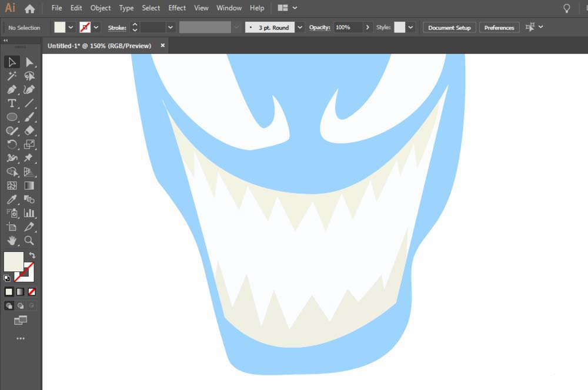Set paint mode to None
Screen dimensions: 588x390
[x=32, y=291]
